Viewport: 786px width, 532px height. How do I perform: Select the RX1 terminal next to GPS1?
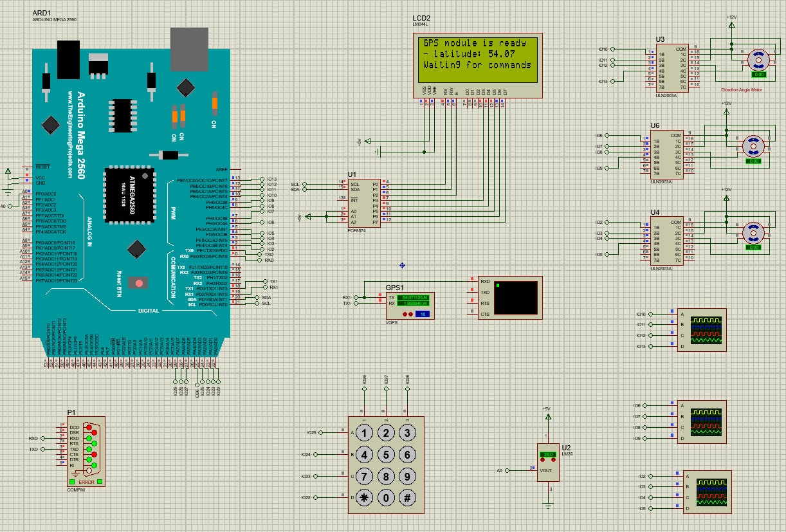click(x=355, y=297)
